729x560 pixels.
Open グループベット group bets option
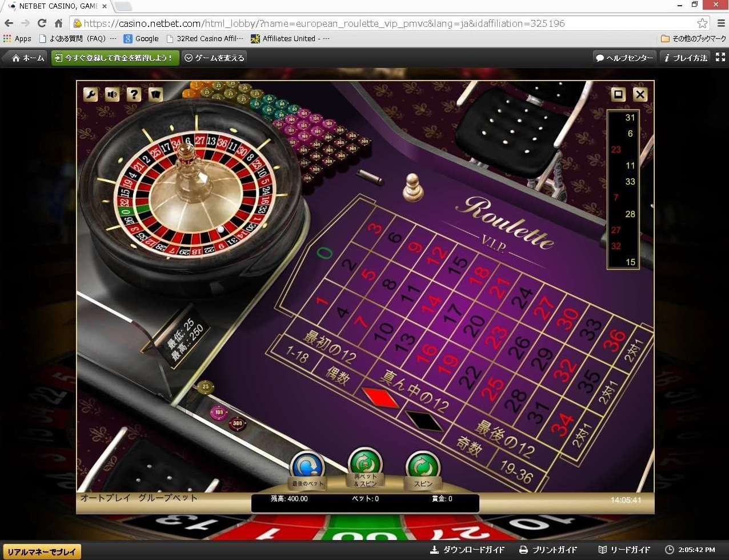pos(168,498)
